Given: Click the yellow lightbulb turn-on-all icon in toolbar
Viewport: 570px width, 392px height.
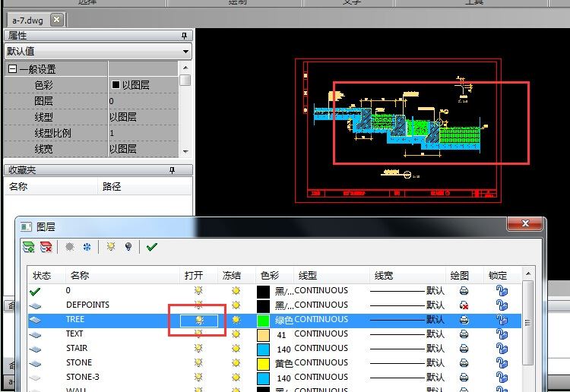Looking at the screenshot, I should pyautogui.click(x=111, y=247).
